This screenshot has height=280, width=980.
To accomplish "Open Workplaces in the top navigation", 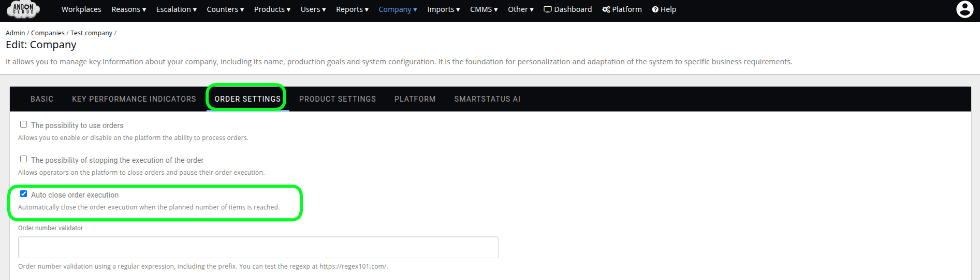I will 81,9.
